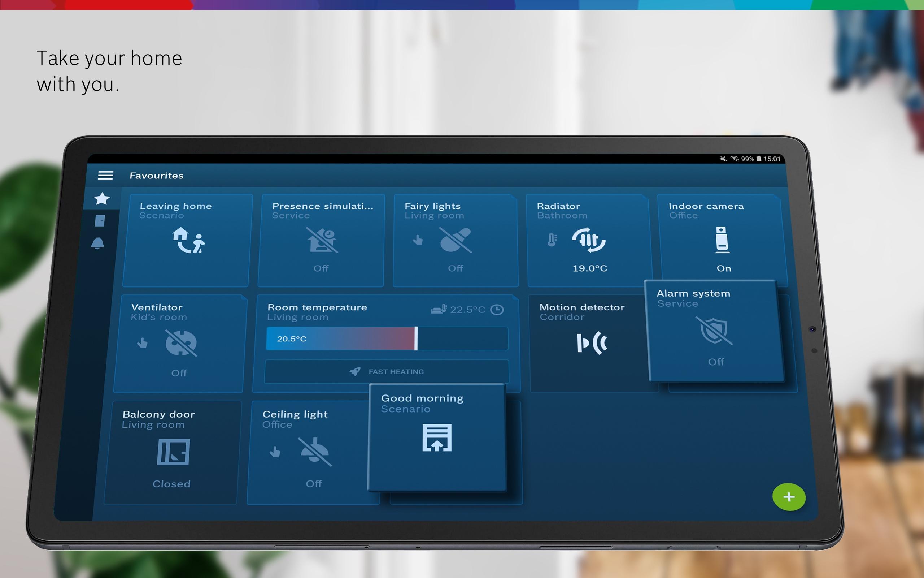Click the 22.5°C target temperature

click(467, 310)
